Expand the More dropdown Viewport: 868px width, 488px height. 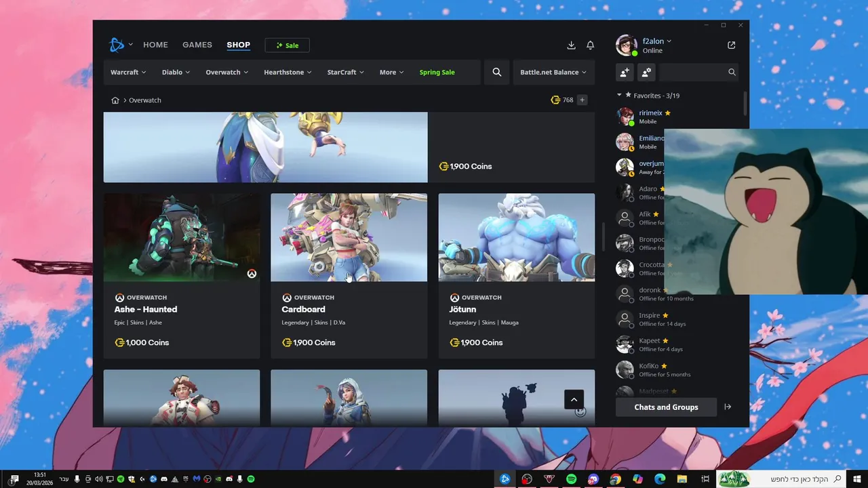click(392, 73)
